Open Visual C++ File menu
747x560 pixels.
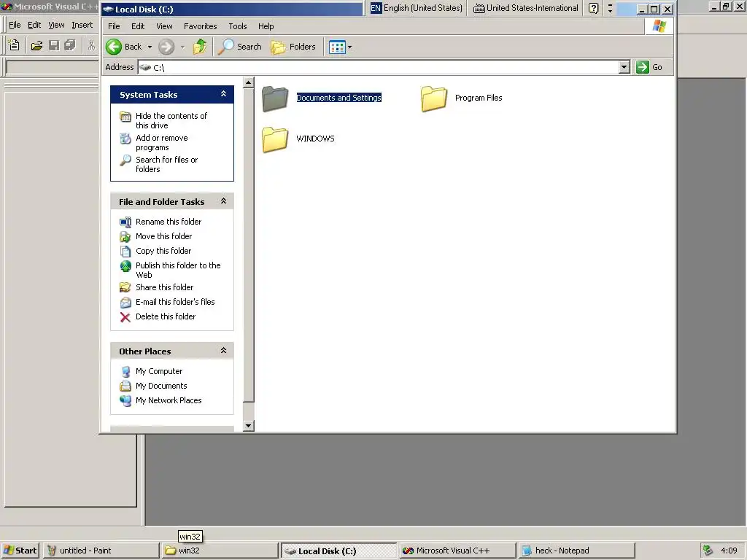tap(15, 25)
